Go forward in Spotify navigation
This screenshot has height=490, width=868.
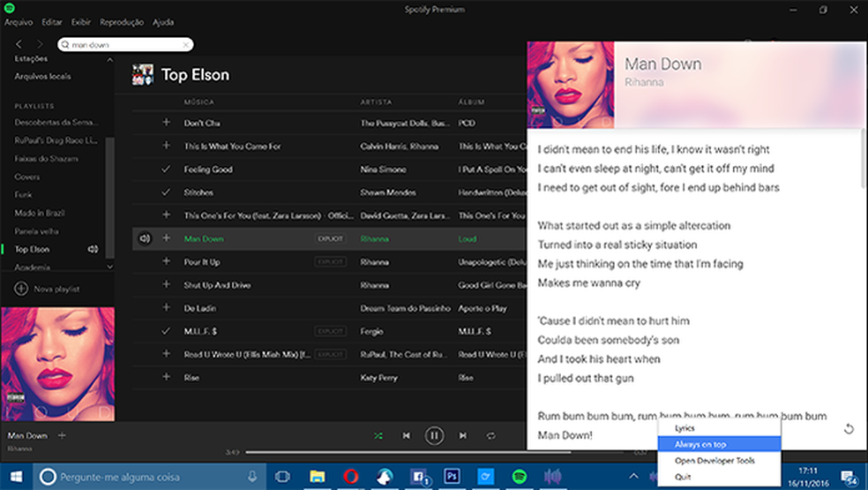coord(40,44)
